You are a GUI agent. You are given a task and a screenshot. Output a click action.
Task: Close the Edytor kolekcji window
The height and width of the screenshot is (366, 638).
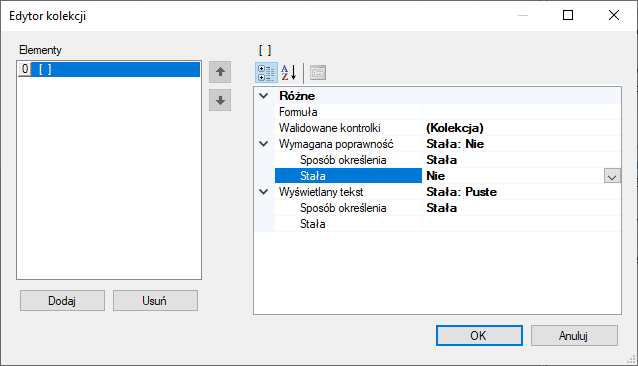click(614, 15)
